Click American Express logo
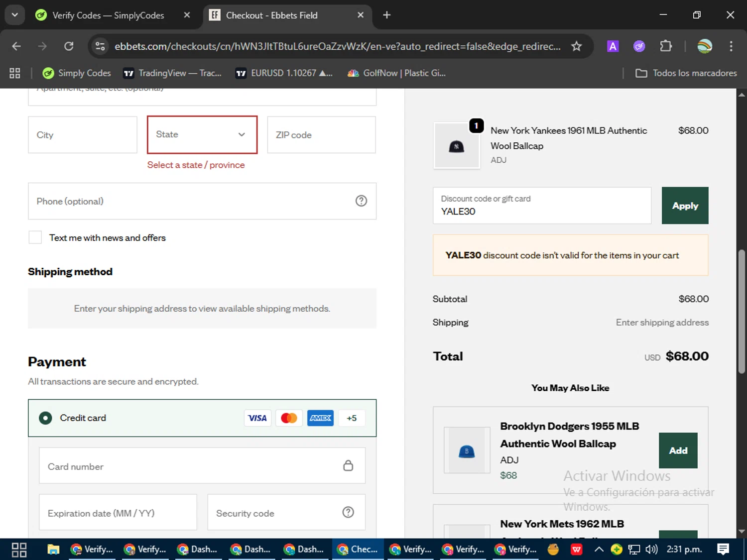This screenshot has height=560, width=747. point(320,418)
